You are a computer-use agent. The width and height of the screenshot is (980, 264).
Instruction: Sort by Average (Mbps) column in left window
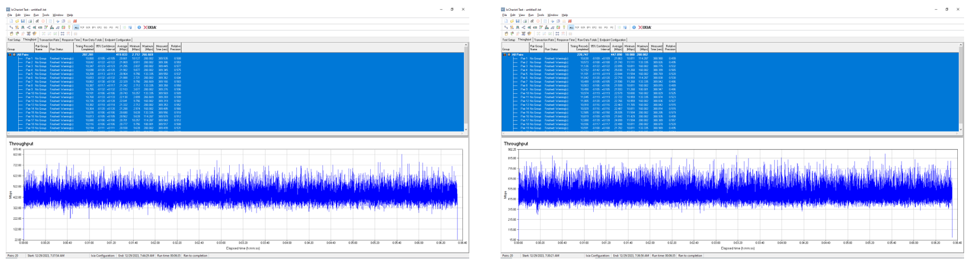coord(122,48)
